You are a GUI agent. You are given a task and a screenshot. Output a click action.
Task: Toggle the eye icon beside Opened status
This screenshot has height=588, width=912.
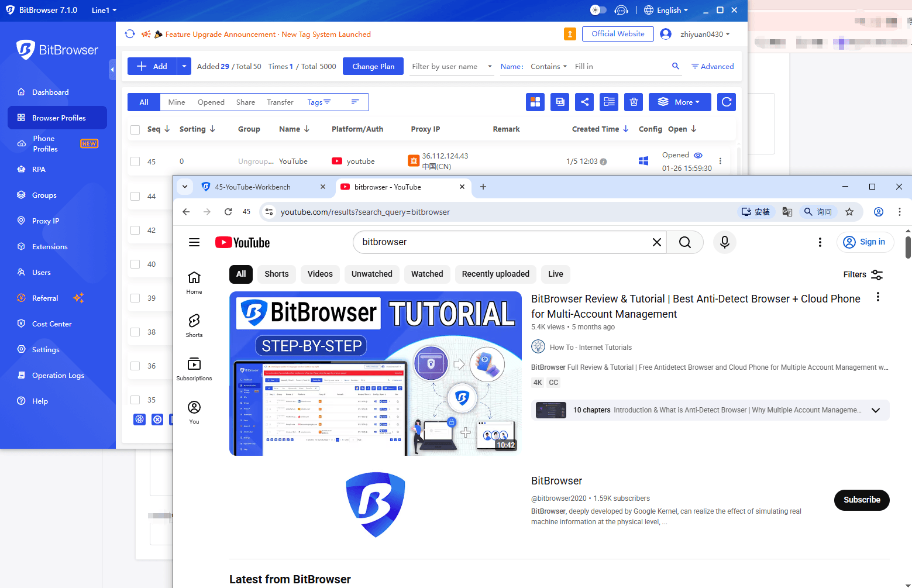click(x=698, y=154)
